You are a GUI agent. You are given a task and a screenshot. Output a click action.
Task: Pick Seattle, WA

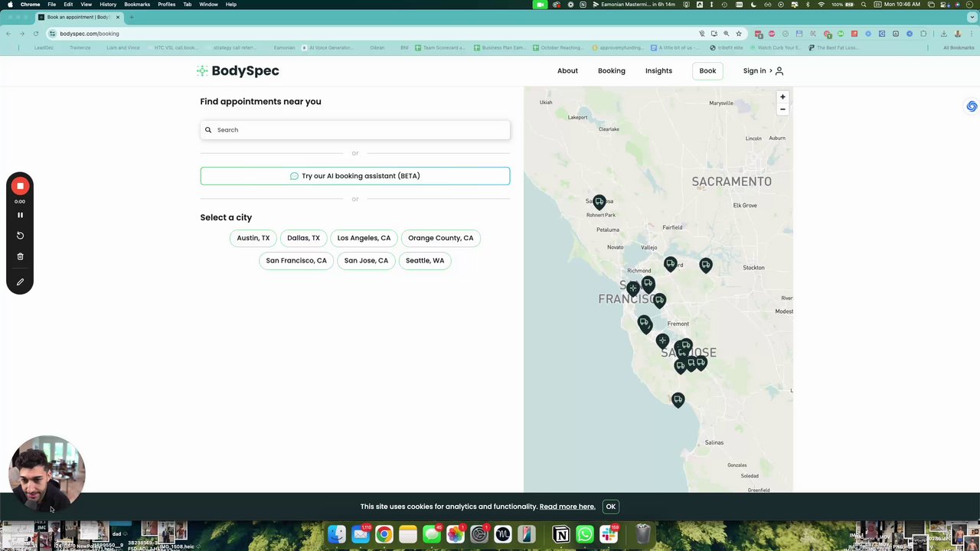point(425,261)
